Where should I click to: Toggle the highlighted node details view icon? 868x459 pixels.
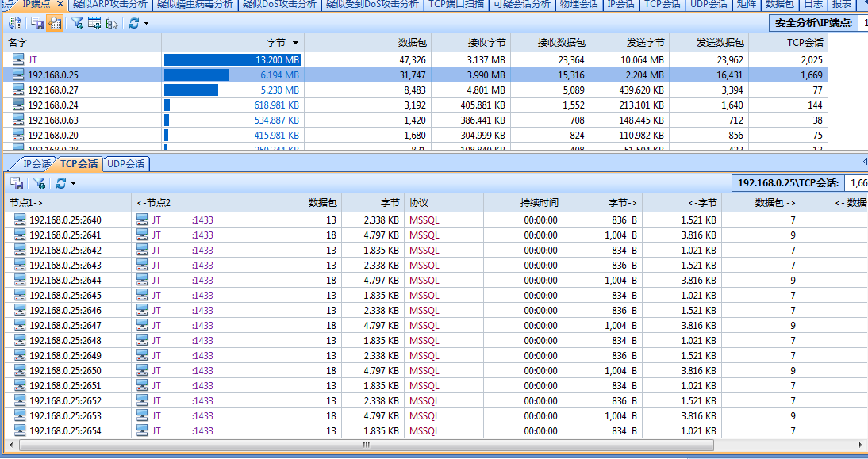(55, 23)
